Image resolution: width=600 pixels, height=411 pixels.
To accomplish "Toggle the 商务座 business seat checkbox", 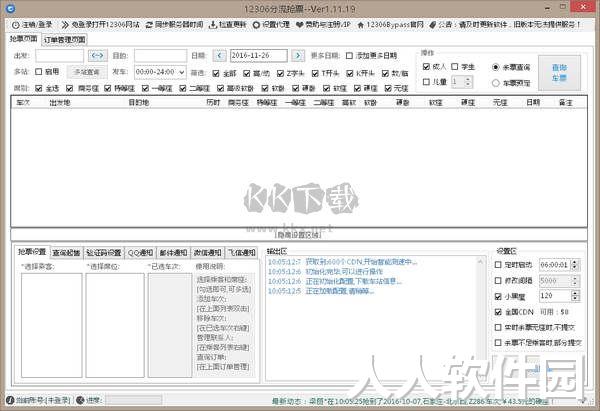I will 69,88.
